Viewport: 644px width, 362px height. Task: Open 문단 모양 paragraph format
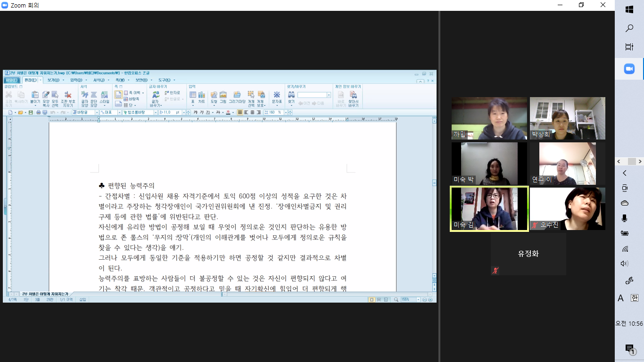[x=94, y=99]
